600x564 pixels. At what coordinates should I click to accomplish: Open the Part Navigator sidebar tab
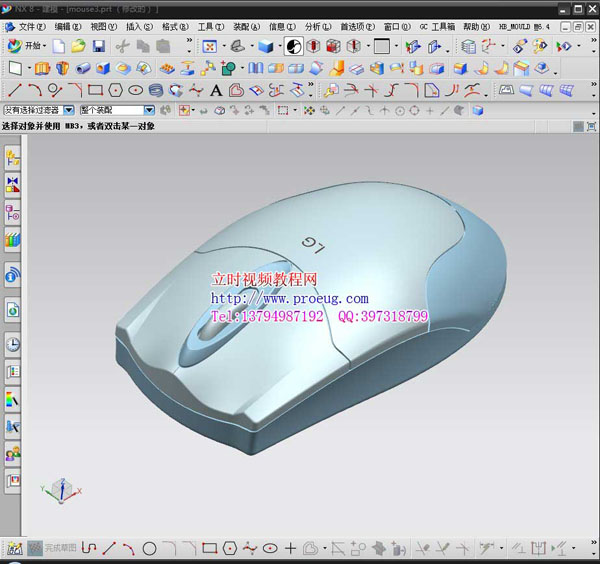[x=13, y=212]
